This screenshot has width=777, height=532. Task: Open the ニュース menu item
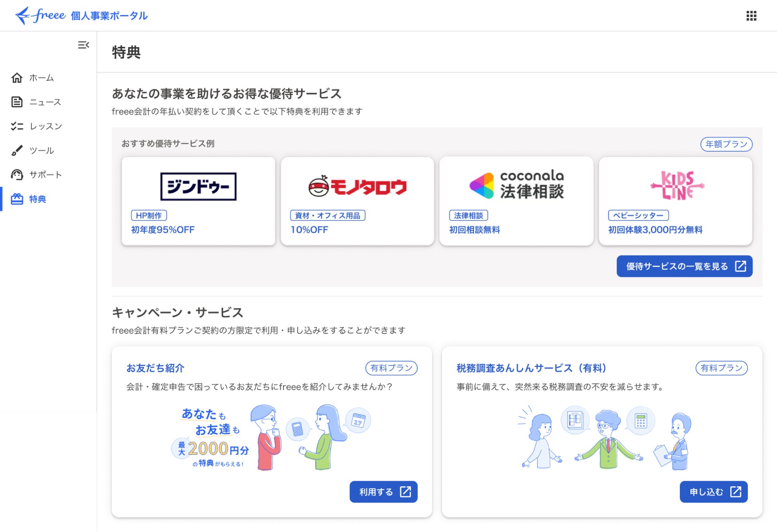[45, 102]
